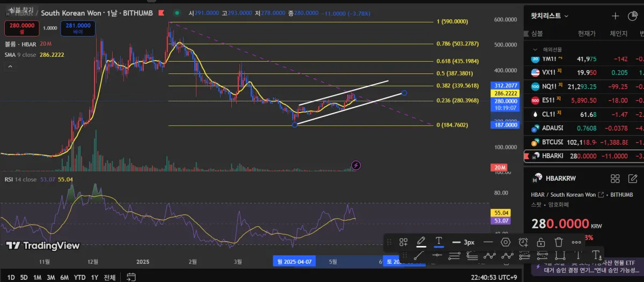Viewport: 644px width, 282px height.
Task: Collapse the indicator legend with chevron arrow
Action: tap(10, 66)
